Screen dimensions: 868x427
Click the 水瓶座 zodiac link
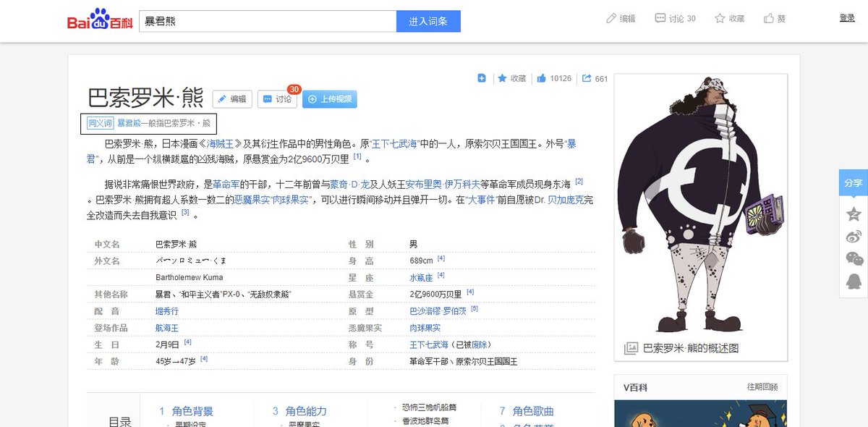coord(421,278)
